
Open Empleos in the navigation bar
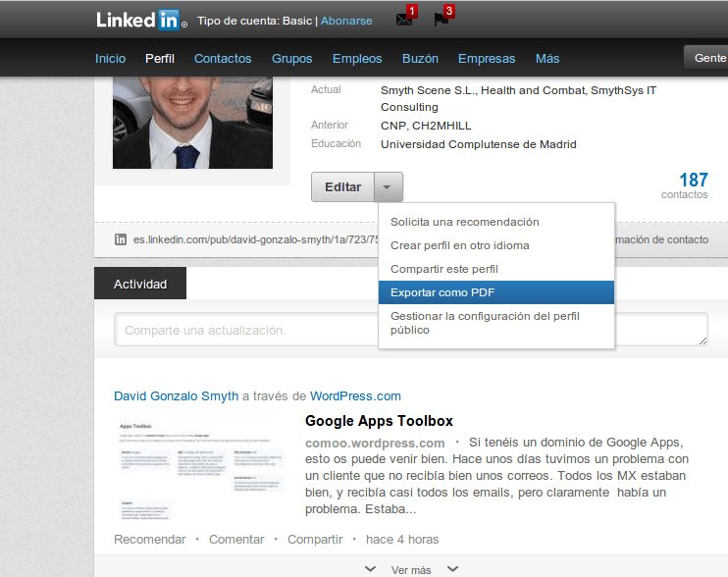click(x=357, y=59)
